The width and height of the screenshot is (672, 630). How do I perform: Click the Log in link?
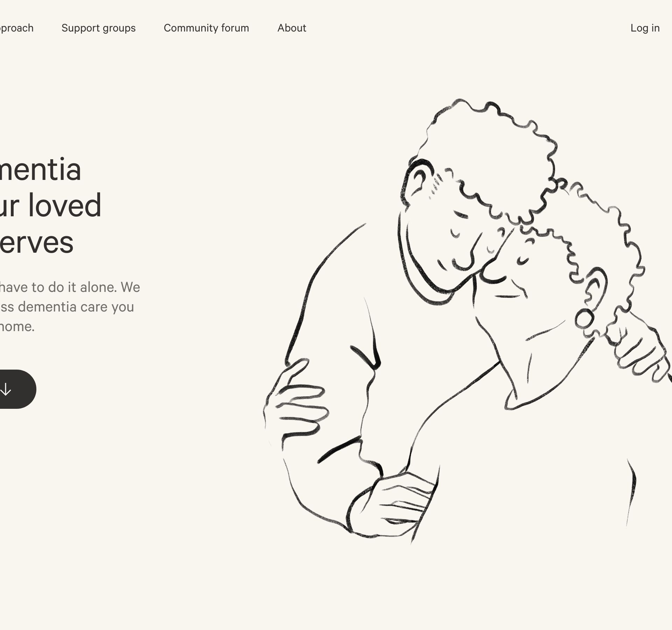point(645,28)
